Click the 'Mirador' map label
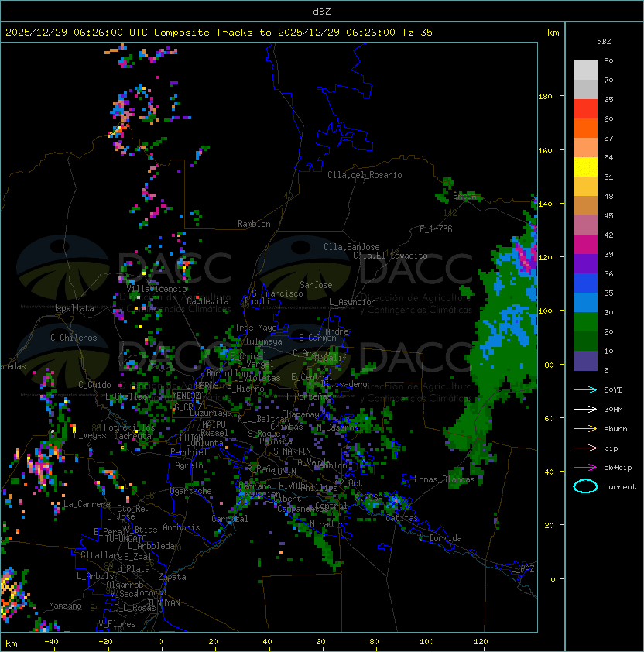The width and height of the screenshot is (644, 652). point(327,524)
